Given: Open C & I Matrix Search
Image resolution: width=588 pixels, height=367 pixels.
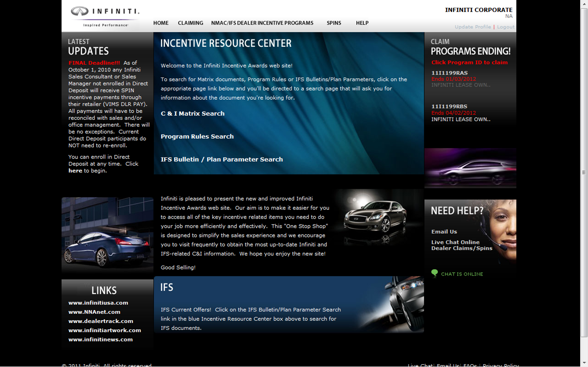Looking at the screenshot, I should (x=192, y=113).
